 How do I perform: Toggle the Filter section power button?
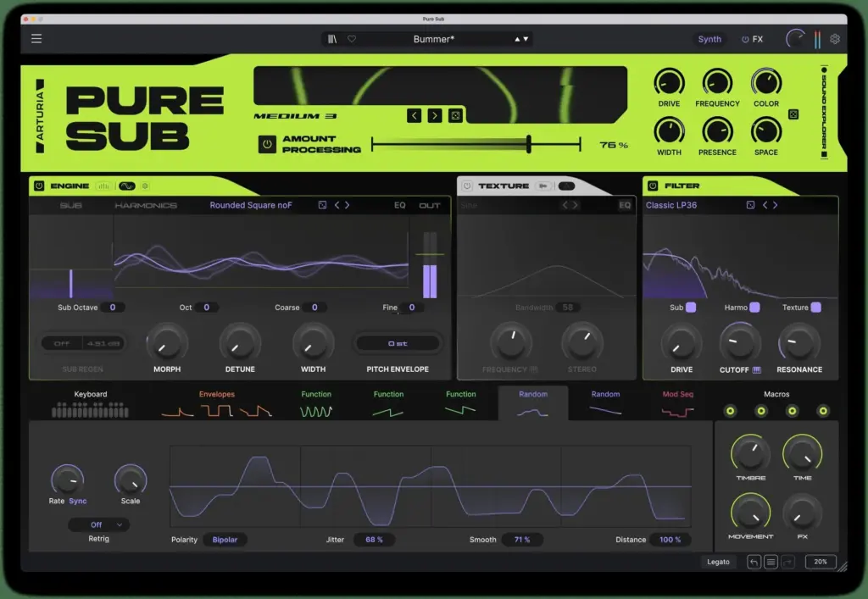[653, 186]
